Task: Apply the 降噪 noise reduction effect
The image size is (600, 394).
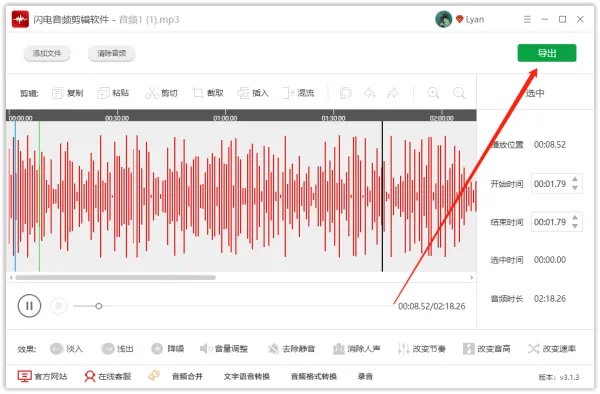Action: [168, 348]
